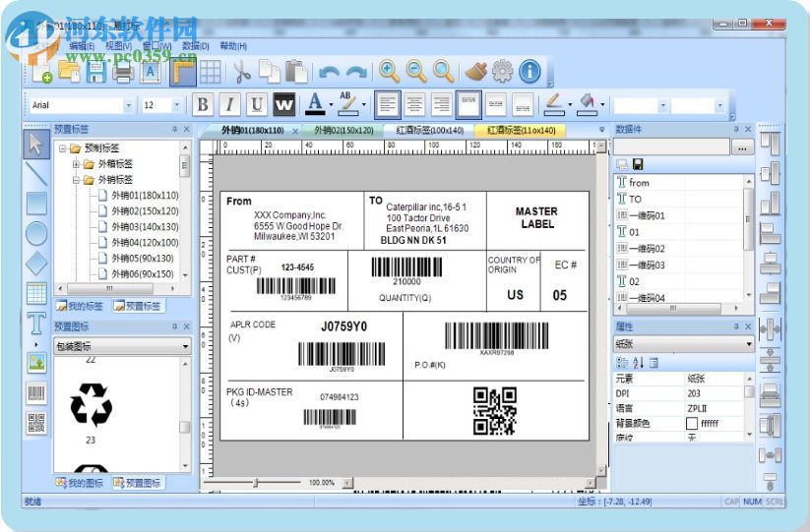Switch to the 红酒标签(100x140) tab
The height and width of the screenshot is (532, 810).
(x=430, y=130)
